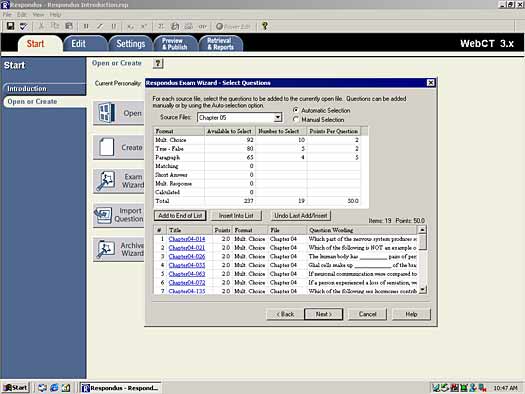
Task: Open the Chapter04-063 question link
Action: (x=187, y=274)
